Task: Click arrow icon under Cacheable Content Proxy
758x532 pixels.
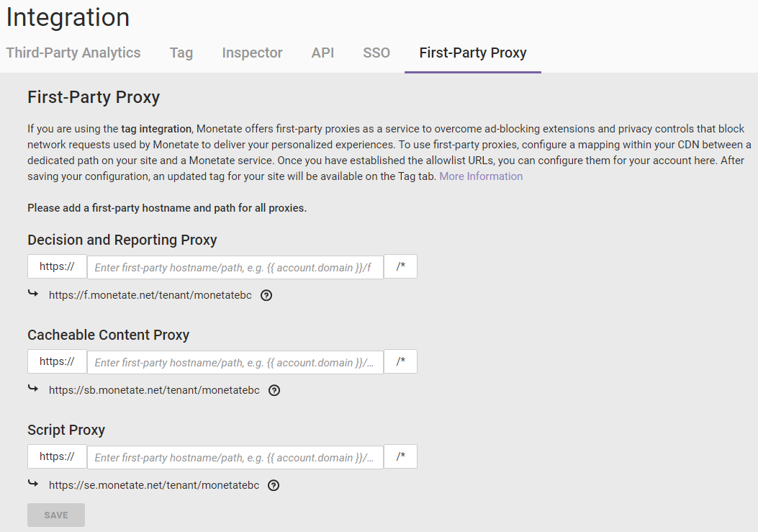Action: tap(32, 389)
